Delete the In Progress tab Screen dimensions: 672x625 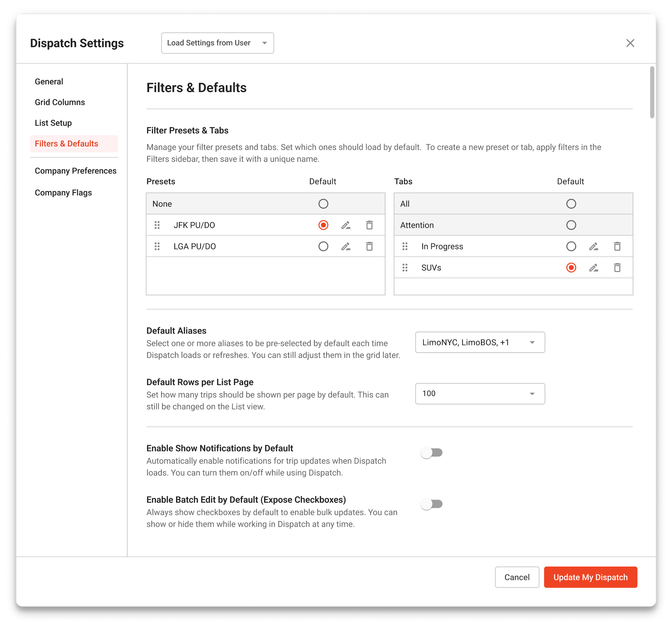tap(617, 246)
